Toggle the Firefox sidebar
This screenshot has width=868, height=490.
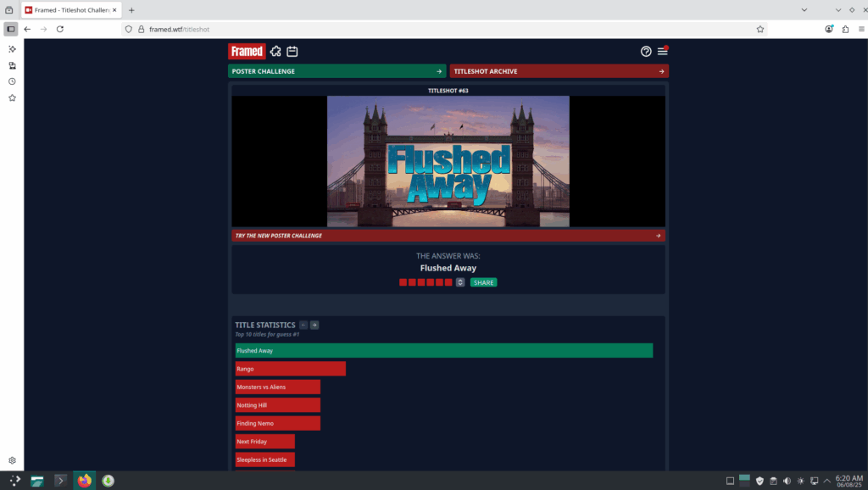11,29
